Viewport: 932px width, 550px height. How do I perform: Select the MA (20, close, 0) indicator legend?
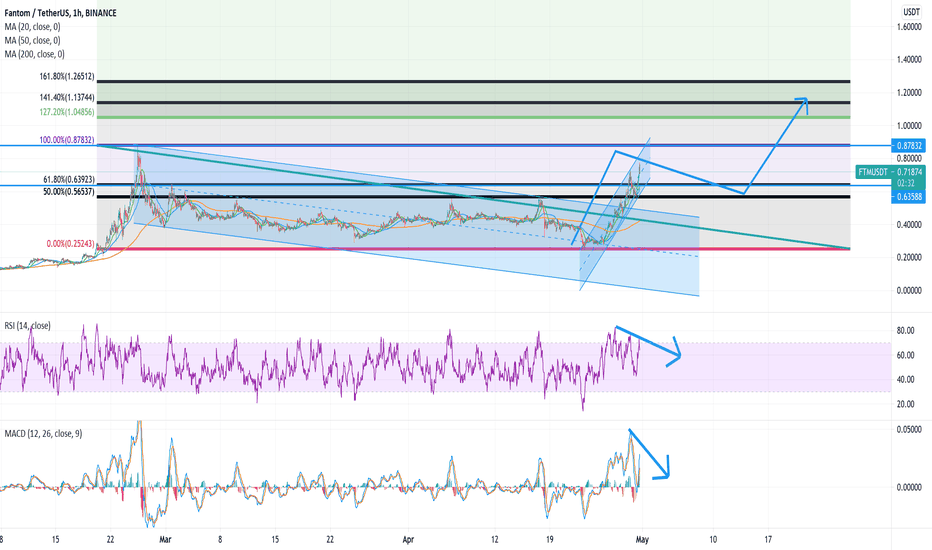point(32,27)
